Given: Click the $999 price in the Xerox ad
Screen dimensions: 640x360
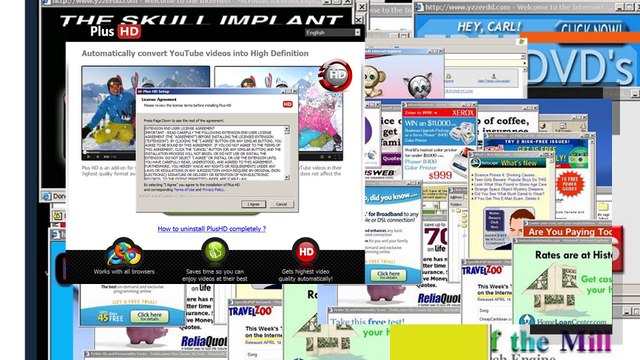Looking at the screenshot, I should 440,175.
